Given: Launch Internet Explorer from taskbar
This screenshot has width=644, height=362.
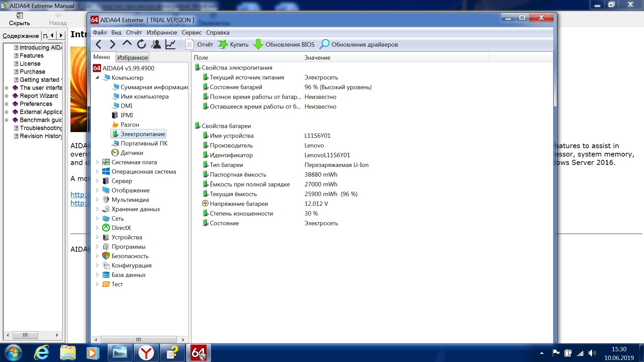Looking at the screenshot, I should point(42,353).
